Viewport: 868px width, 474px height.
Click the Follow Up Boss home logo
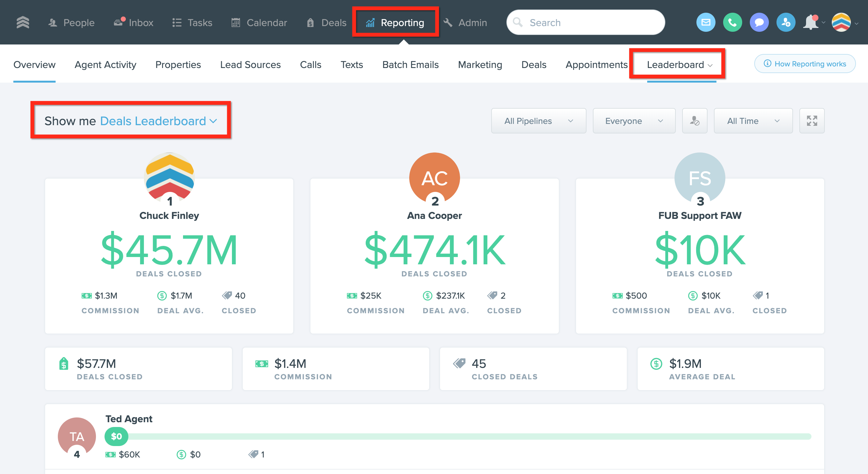[x=23, y=23]
